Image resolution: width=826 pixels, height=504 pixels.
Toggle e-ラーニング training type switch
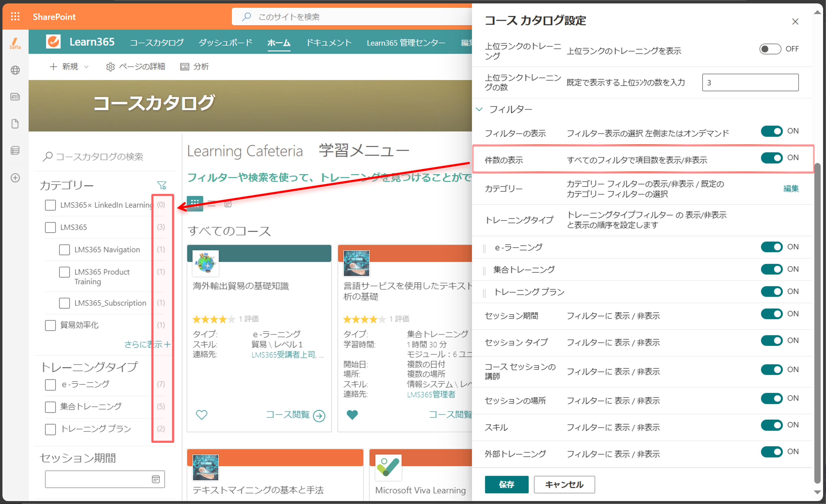tap(772, 247)
